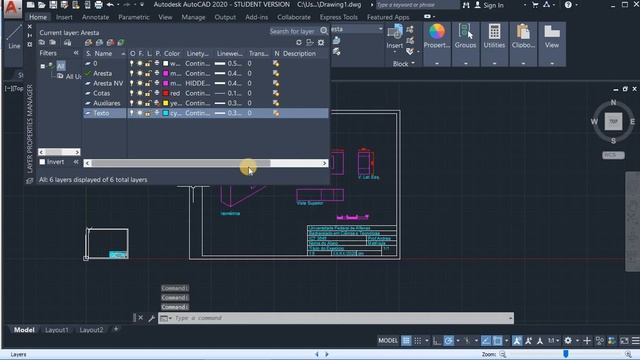Expand the Properties panel arrow
Image resolution: width=640 pixels, height=360 pixels.
pos(437,63)
